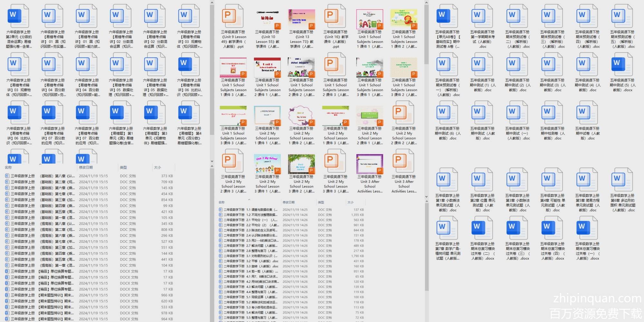
Task: Select thumbnail of My School Lesson 3 课件 1
Action: (x=267, y=164)
